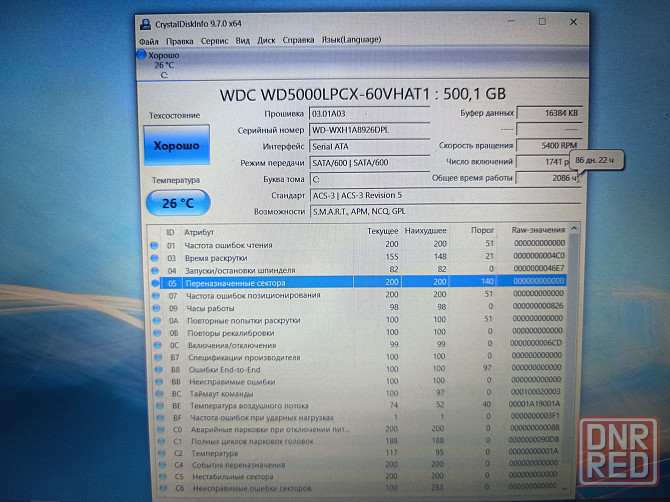670x502 pixels.
Task: Click the 26 °C temperature button
Action: 177,204
